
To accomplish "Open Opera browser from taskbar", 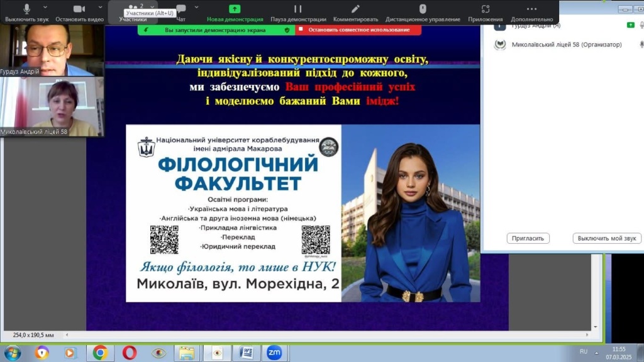I will click(x=130, y=353).
